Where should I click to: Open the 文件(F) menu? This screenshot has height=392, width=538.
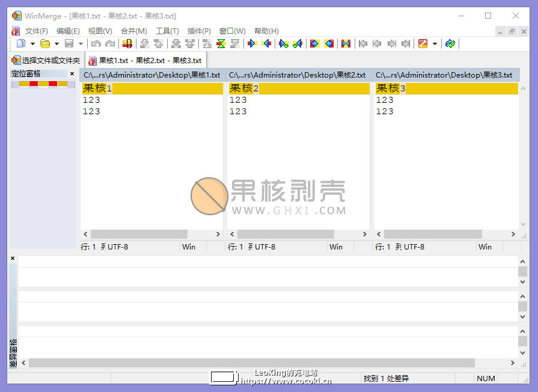click(37, 31)
